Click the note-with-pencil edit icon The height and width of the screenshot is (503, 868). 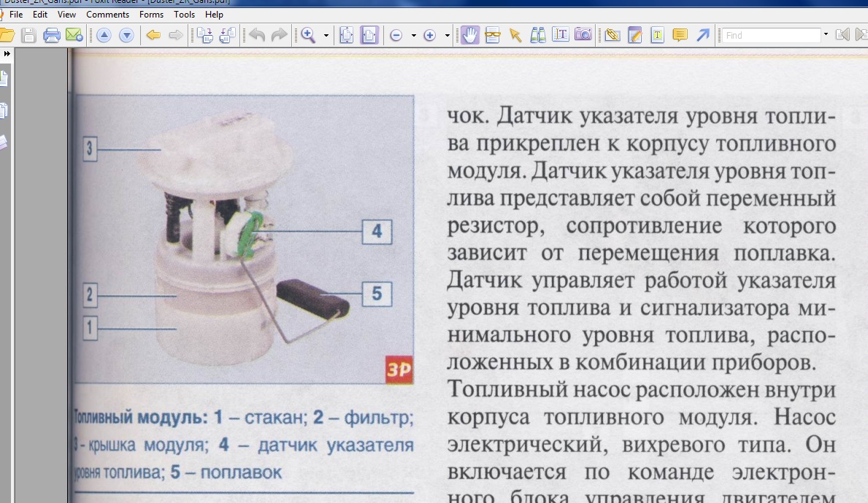point(635,36)
